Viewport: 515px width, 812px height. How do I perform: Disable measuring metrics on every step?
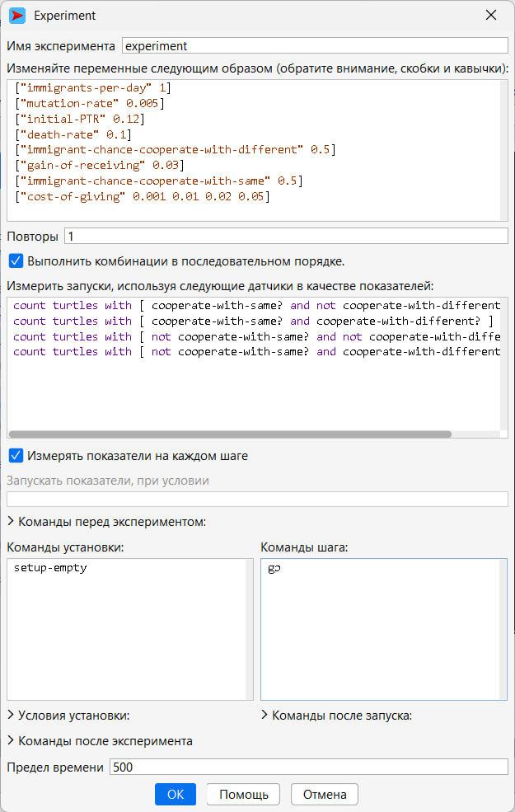click(x=16, y=456)
